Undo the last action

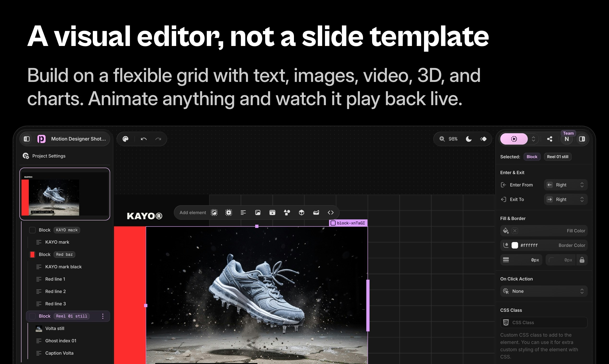click(144, 139)
